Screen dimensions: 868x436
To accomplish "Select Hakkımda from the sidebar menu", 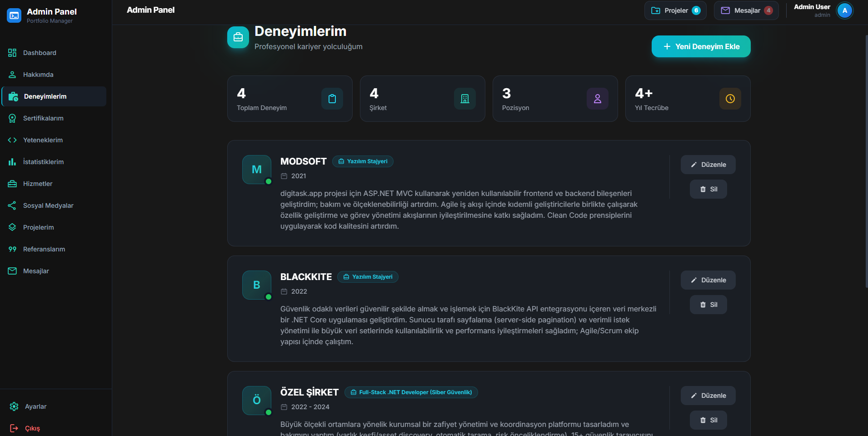I will 38,75.
